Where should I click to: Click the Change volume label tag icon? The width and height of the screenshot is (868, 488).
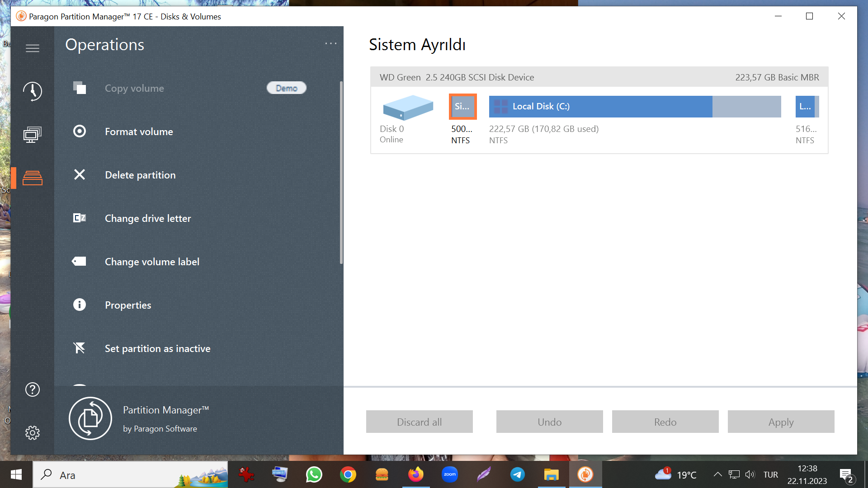tap(79, 261)
